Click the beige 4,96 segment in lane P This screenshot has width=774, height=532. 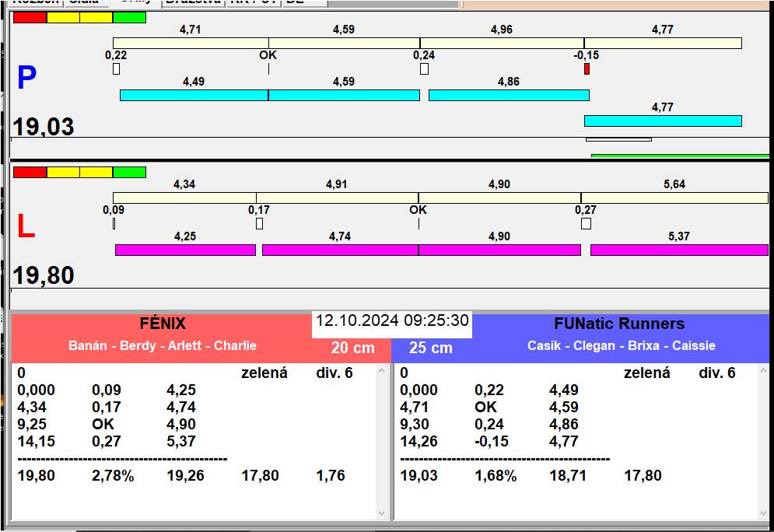502,43
